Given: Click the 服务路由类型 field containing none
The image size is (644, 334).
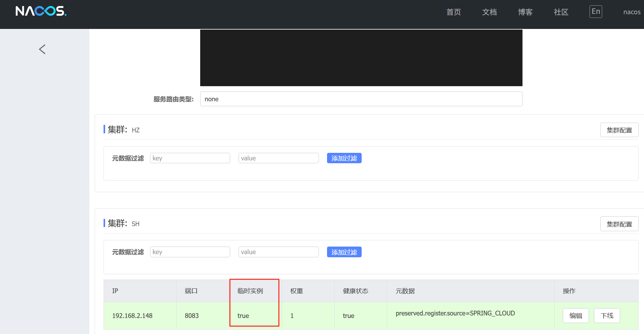Looking at the screenshot, I should click(361, 99).
